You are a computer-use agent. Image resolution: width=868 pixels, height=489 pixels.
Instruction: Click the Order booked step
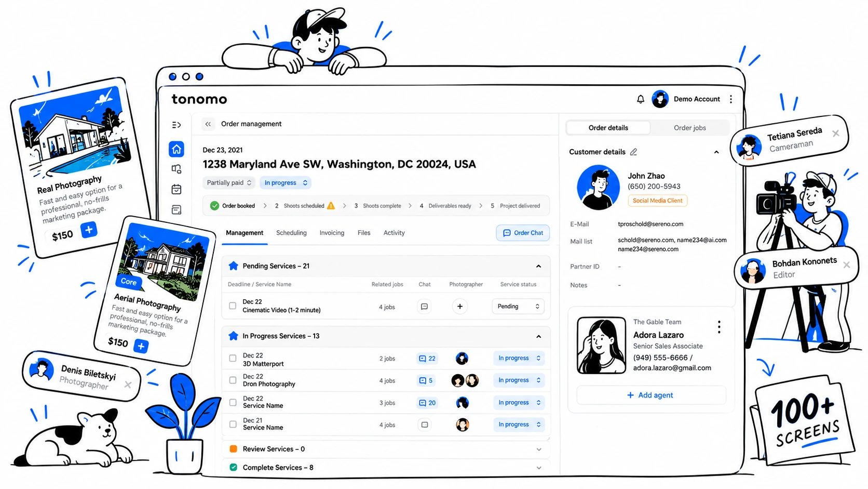(x=233, y=206)
